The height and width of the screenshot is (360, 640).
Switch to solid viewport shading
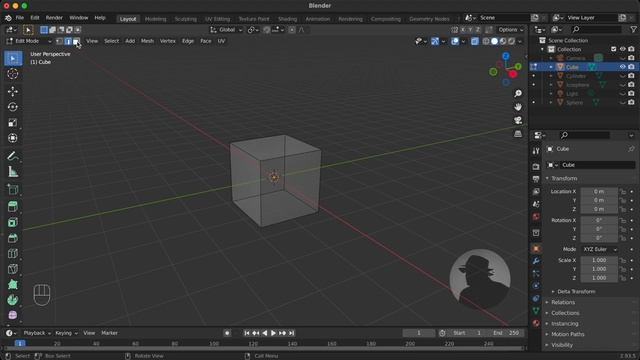coord(494,41)
